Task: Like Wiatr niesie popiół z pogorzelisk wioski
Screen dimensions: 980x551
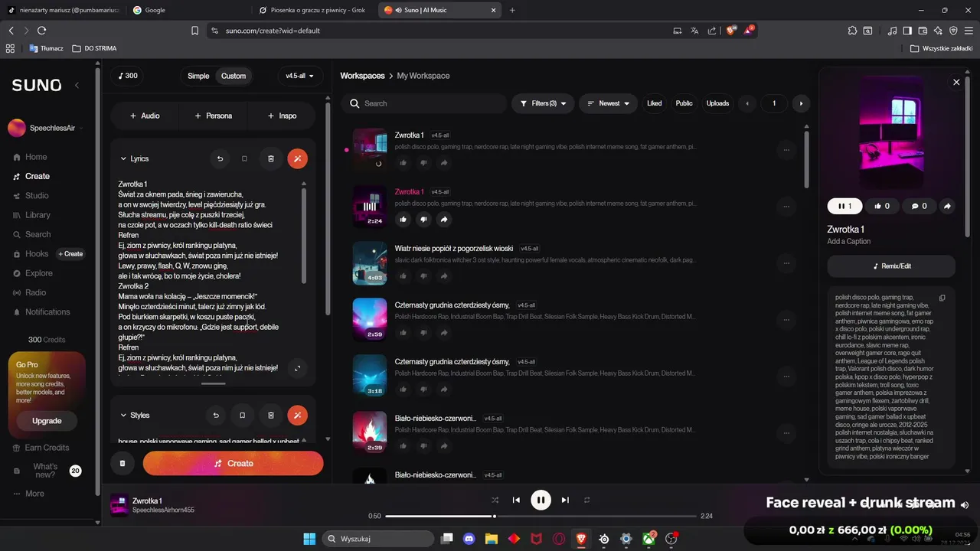Action: 403,276
